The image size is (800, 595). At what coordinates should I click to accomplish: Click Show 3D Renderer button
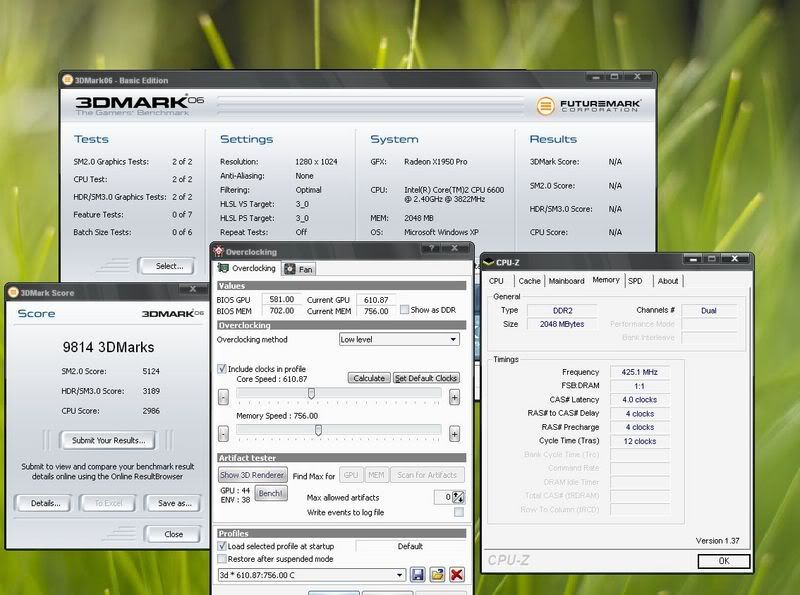click(x=252, y=475)
